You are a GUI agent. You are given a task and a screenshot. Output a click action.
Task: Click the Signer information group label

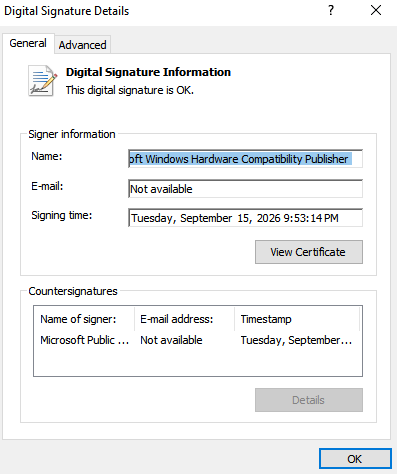[x=72, y=134]
